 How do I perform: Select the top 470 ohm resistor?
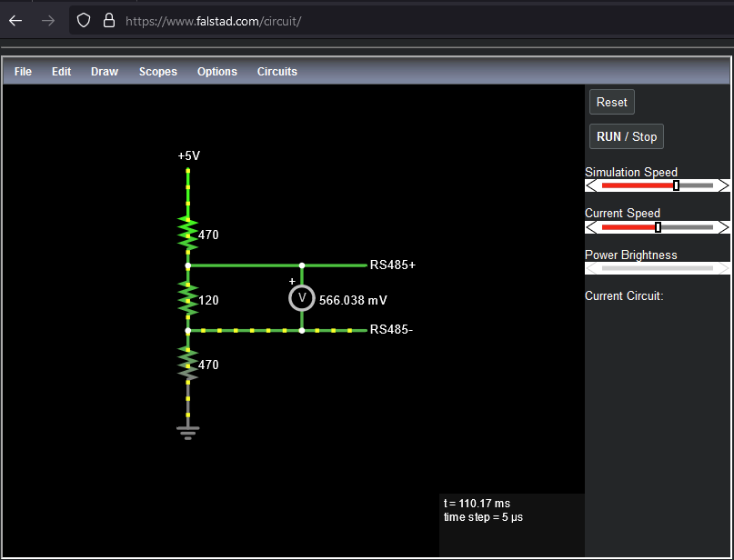pyautogui.click(x=187, y=234)
